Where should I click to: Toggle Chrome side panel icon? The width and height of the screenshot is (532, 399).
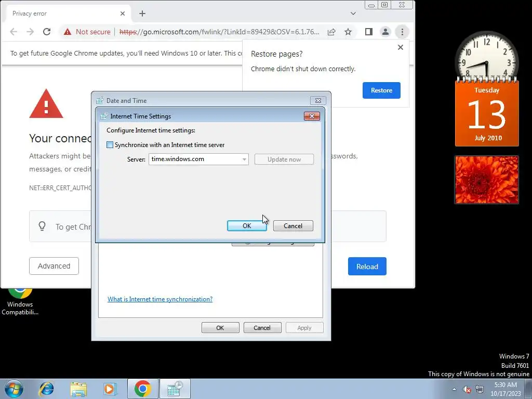click(x=369, y=32)
